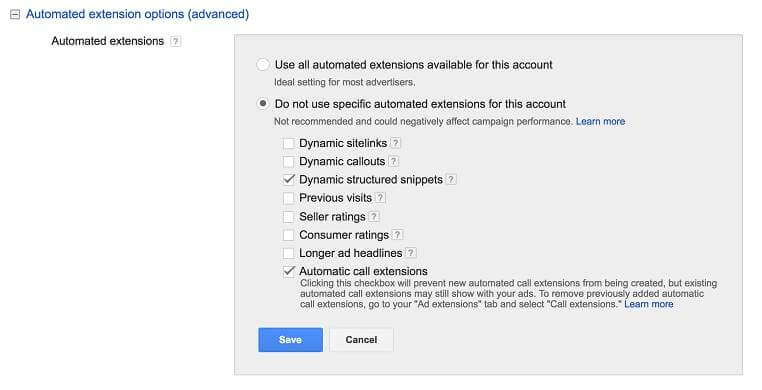Select Use all automated extensions radio button
The width and height of the screenshot is (762, 390).
point(262,65)
